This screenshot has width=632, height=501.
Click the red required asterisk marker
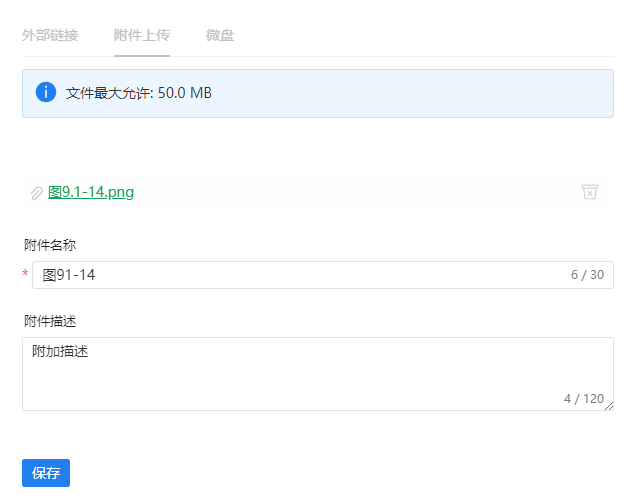26,275
